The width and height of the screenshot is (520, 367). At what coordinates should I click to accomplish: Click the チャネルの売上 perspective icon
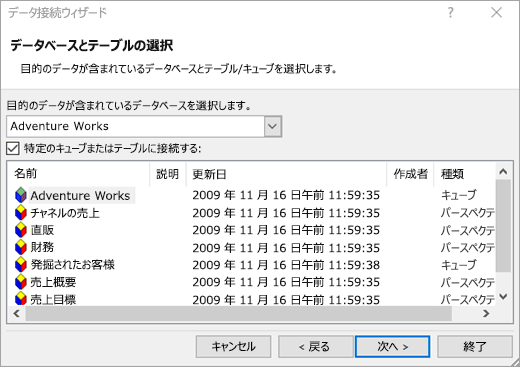tap(21, 213)
